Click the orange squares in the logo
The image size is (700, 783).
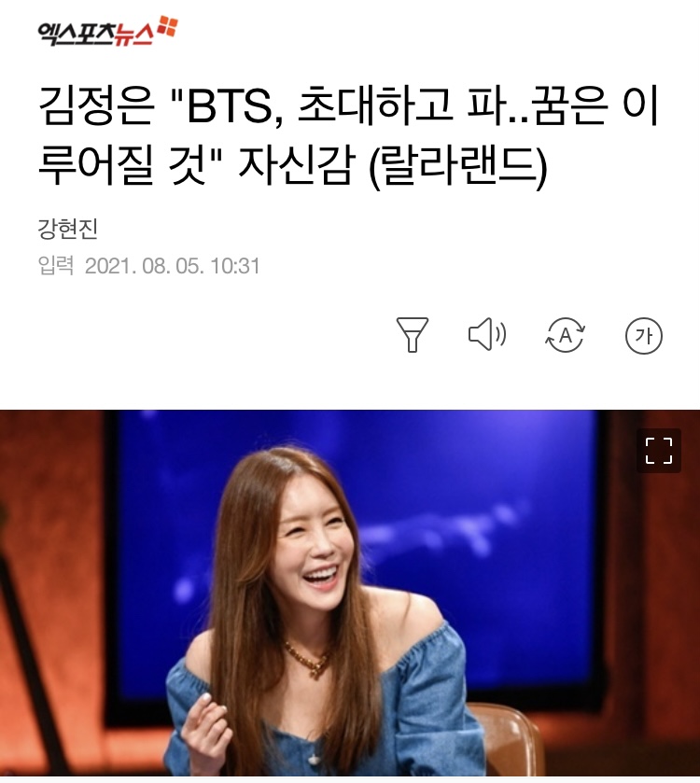pos(167,26)
